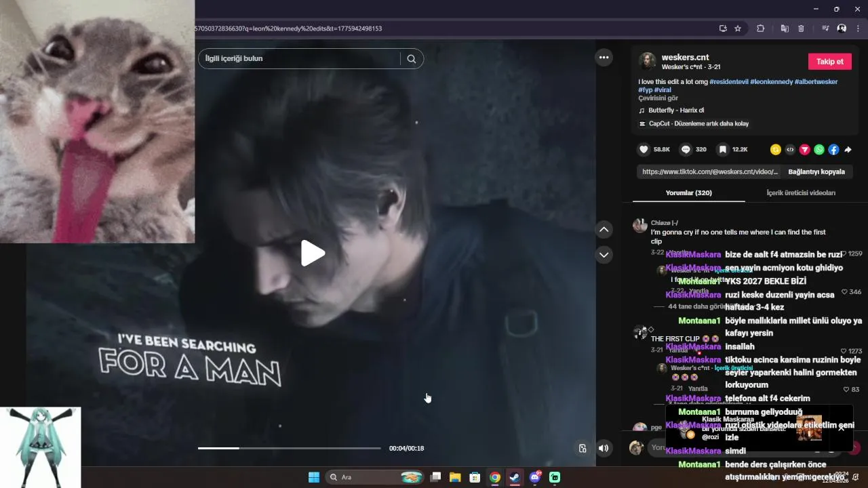
Task: Click the browser address bar URL
Action: point(288,28)
